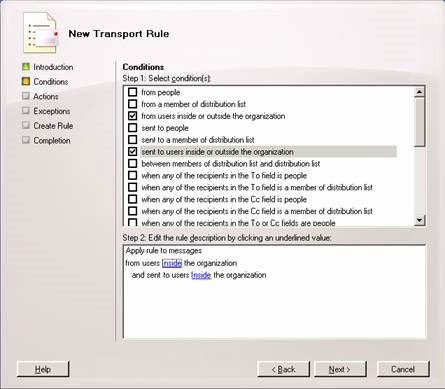Select the Conditions step indicator icon
Screen dimensions: 445x389
coord(26,81)
